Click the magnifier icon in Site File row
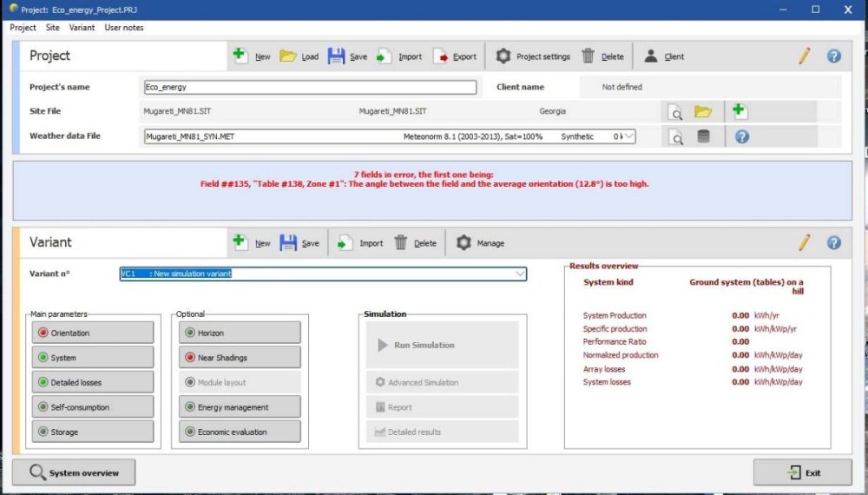Screen dimensions: 868x495 point(674,112)
